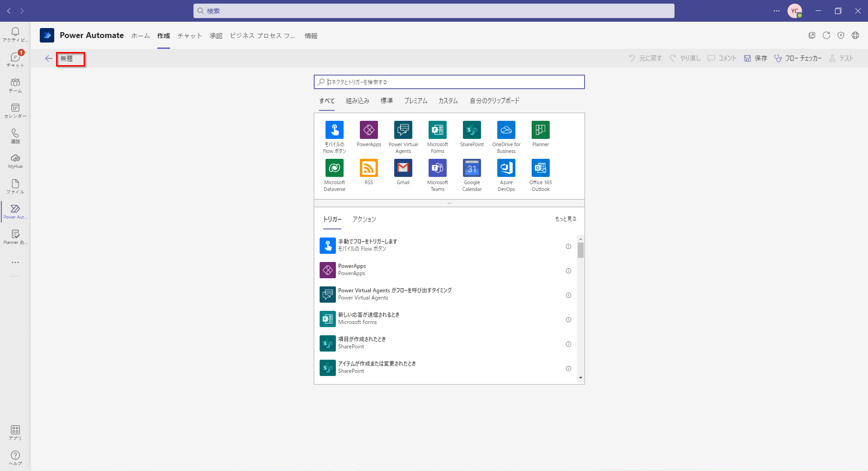Click the globe icon in app header
This screenshot has height=471, width=868.
point(855,35)
